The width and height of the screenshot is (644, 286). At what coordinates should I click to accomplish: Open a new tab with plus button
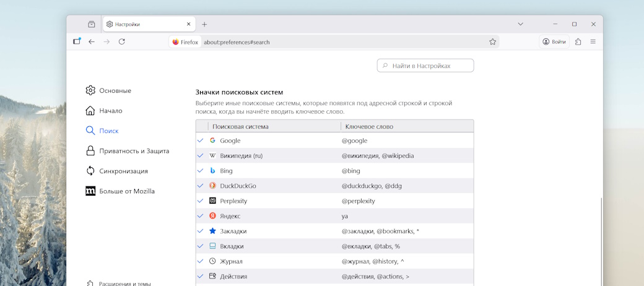click(204, 24)
